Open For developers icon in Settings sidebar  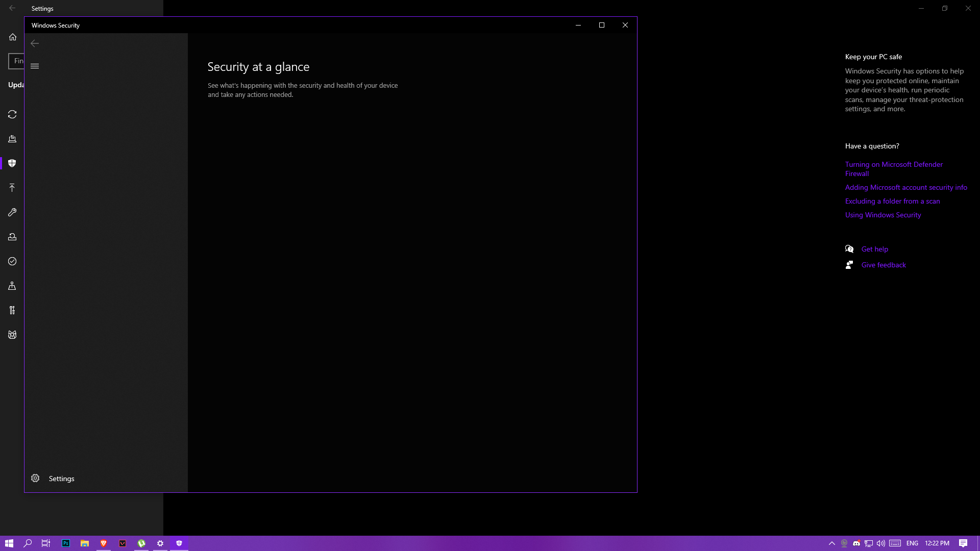pos(12,310)
